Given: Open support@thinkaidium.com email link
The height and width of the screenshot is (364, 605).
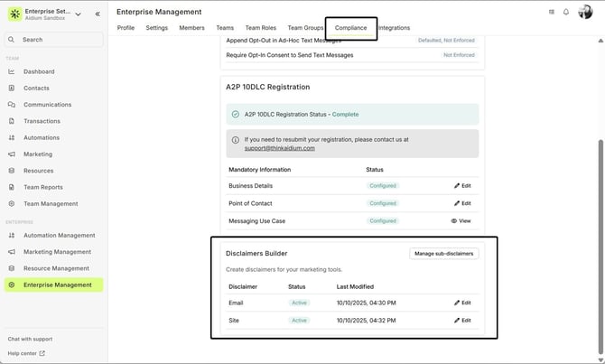Looking at the screenshot, I should [279, 148].
